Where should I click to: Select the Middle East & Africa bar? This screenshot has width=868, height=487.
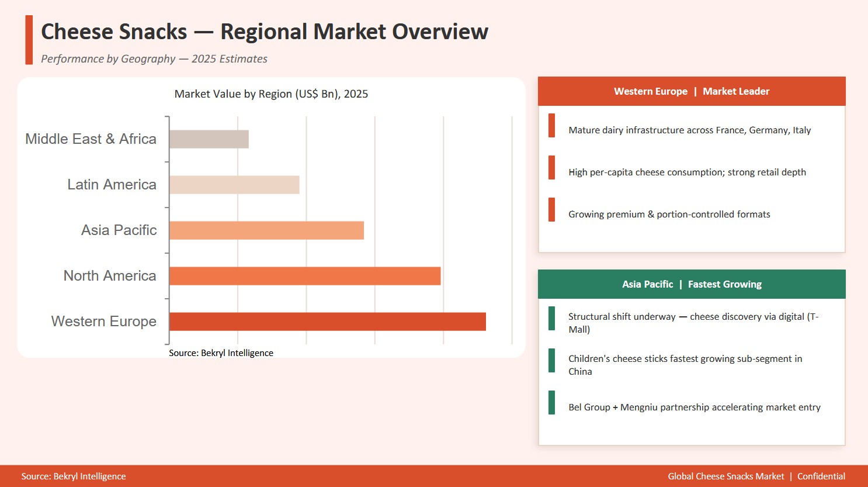click(x=209, y=139)
